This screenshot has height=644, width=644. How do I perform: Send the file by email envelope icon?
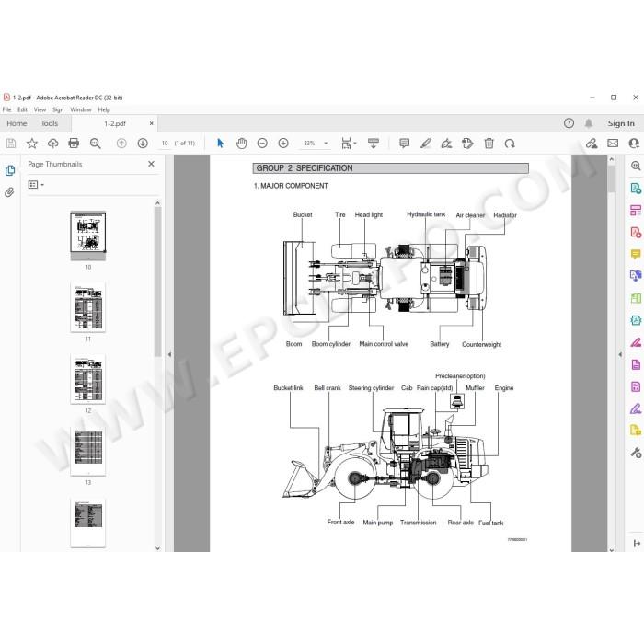pos(613,144)
